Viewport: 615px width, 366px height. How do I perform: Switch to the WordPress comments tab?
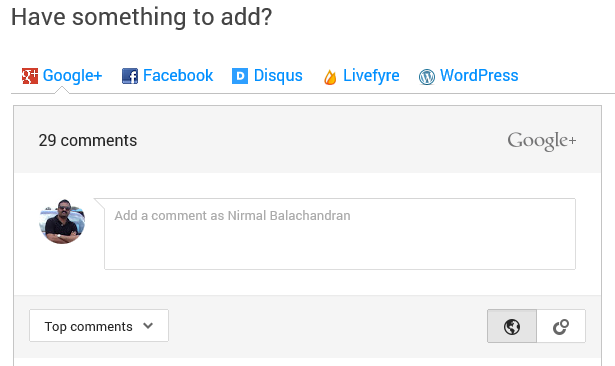468,76
